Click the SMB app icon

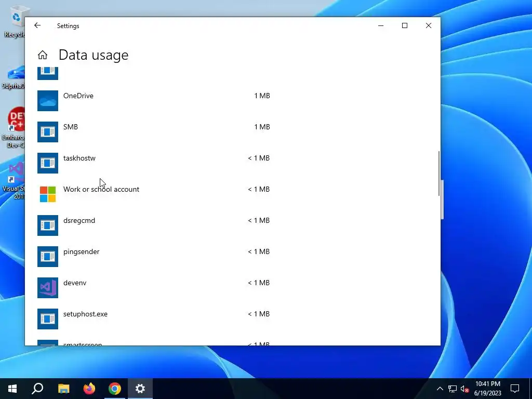coord(48,132)
